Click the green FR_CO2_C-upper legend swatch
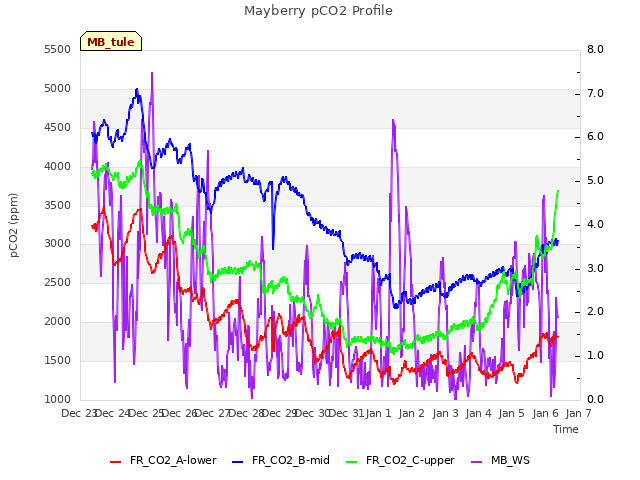Screen dimensions: 640x480 351,462
